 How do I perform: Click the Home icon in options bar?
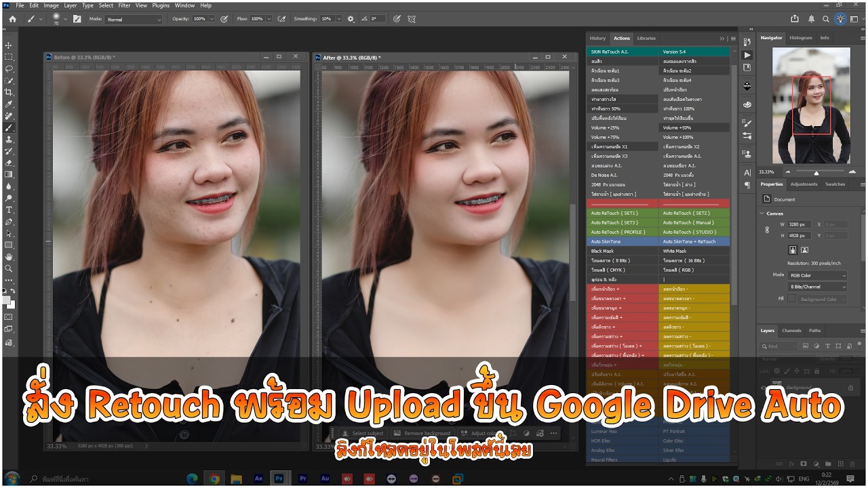[x=12, y=19]
